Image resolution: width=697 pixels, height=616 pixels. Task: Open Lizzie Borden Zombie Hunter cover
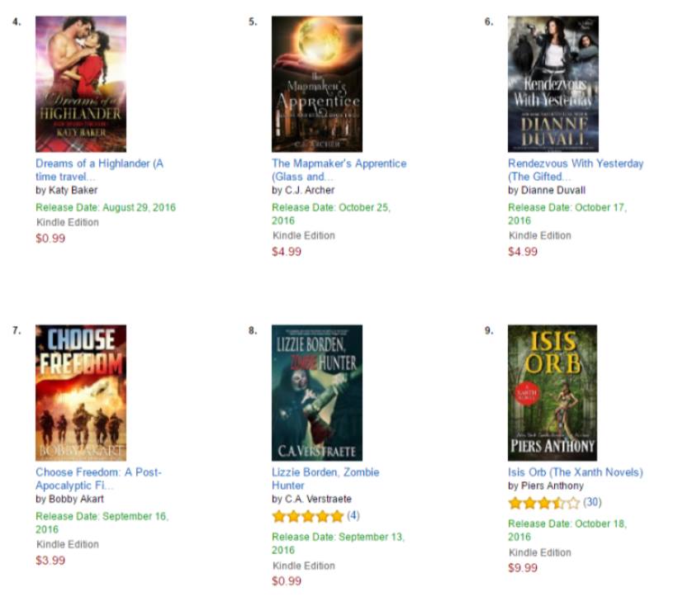pos(317,392)
